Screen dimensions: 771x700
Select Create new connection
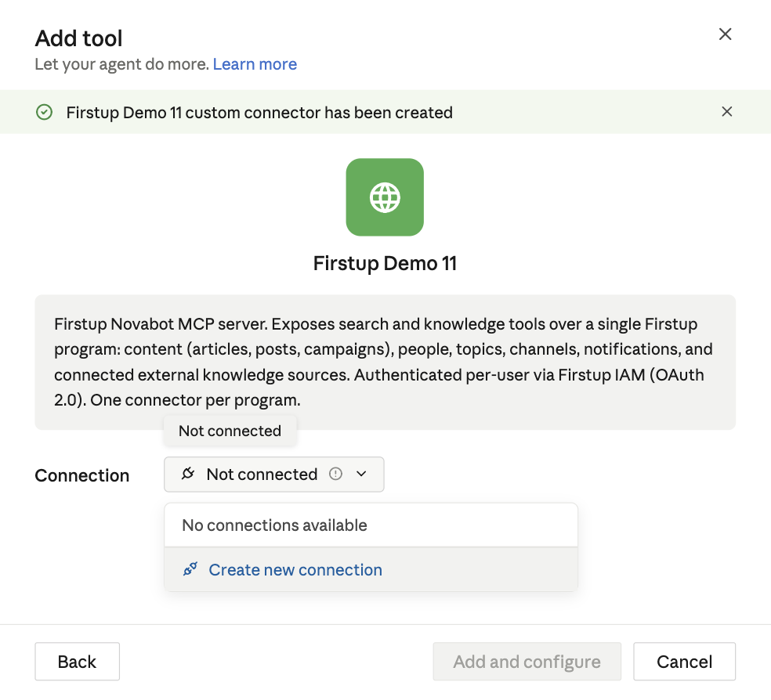371,570
